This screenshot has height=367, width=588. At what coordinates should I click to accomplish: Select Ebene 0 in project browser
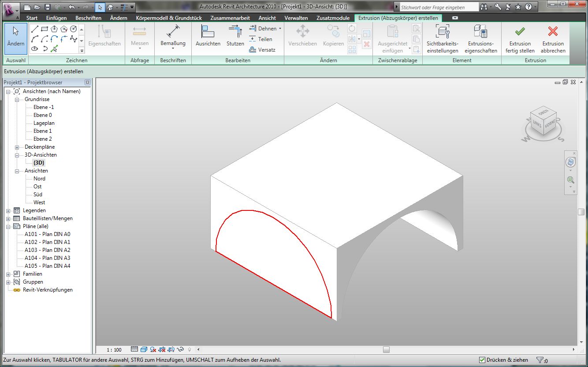[x=43, y=115]
